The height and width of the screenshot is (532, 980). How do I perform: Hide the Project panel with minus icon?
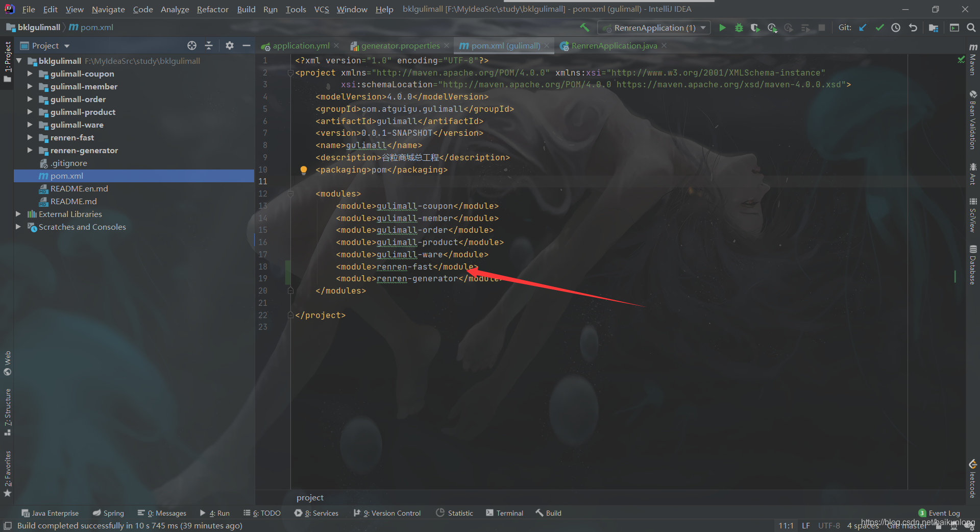tap(247, 45)
